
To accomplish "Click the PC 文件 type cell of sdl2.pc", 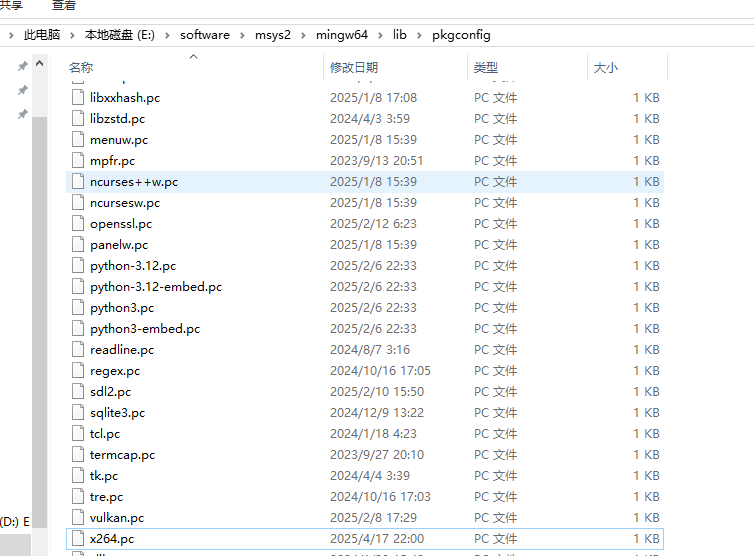I will point(495,392).
